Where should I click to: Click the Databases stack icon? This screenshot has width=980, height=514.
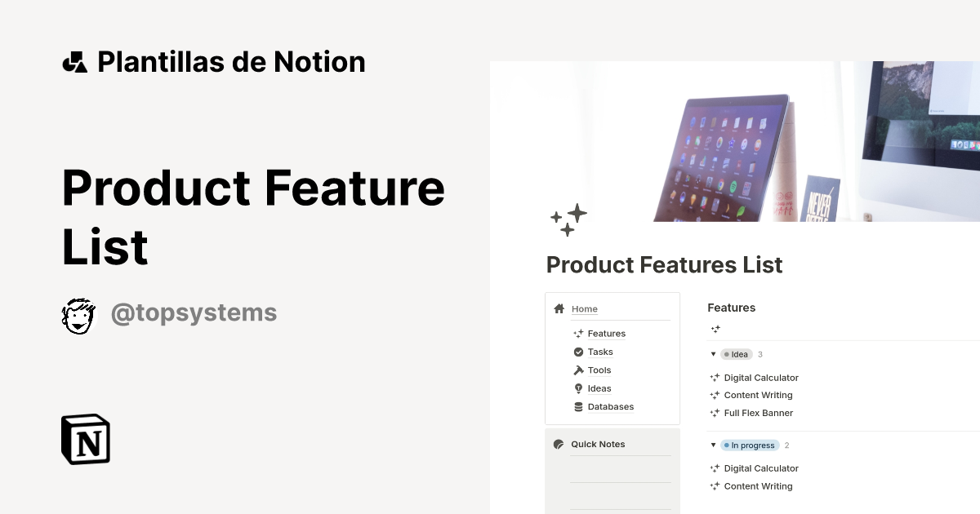578,407
